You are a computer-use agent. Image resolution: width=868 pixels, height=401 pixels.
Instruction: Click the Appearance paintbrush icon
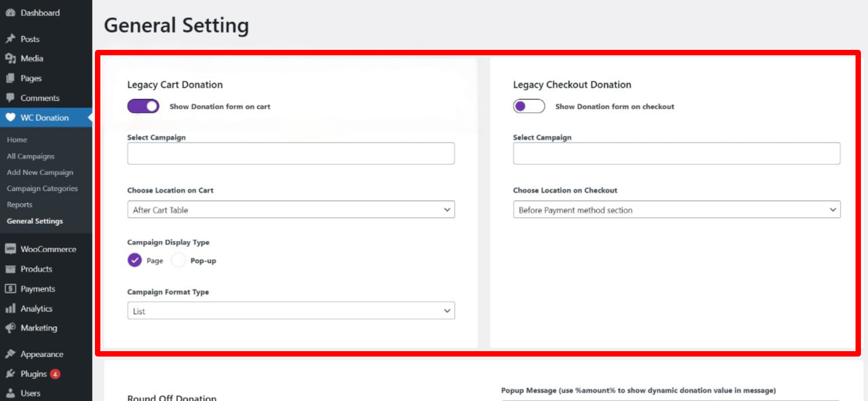[x=11, y=353]
